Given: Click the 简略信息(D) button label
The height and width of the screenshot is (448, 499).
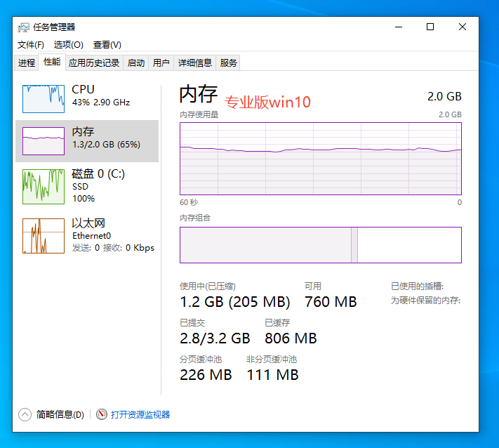Looking at the screenshot, I should click(x=60, y=414).
